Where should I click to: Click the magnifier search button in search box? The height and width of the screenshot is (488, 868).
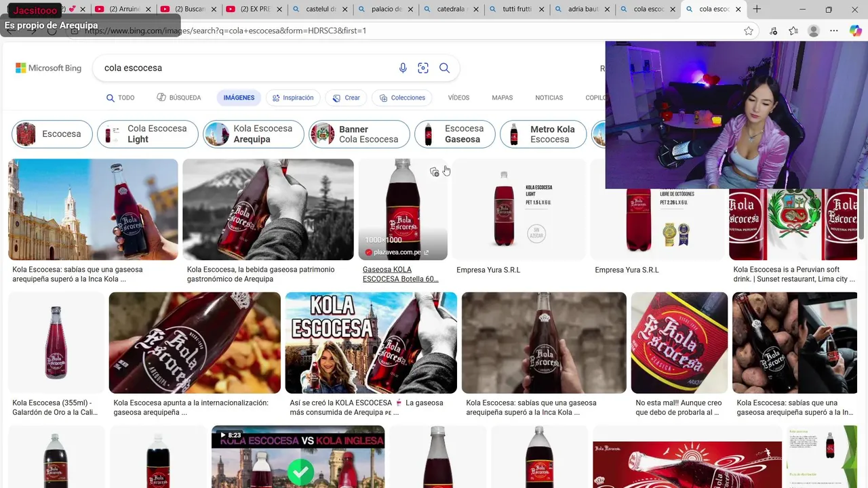click(x=444, y=68)
